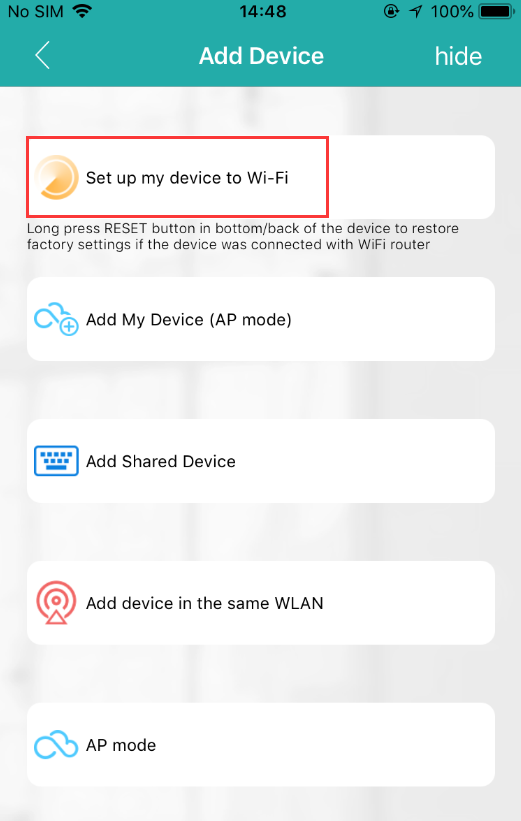Tap the Add Device title
Image resolution: width=521 pixels, height=821 pixels.
(261, 56)
